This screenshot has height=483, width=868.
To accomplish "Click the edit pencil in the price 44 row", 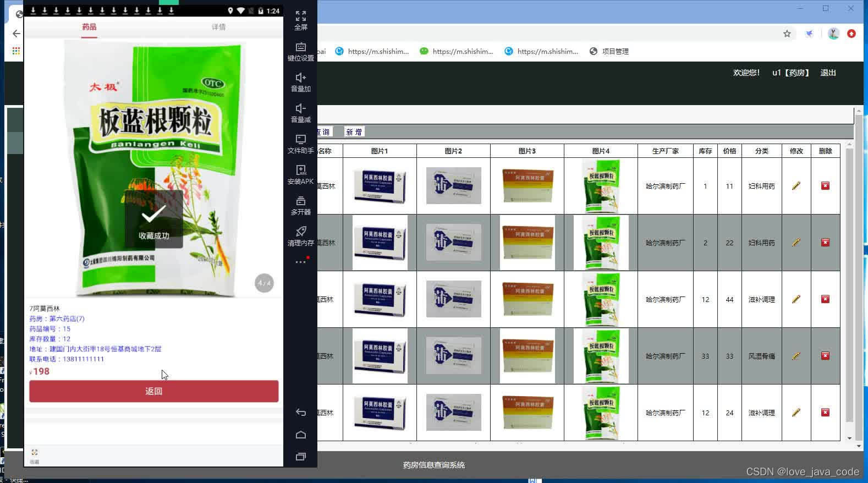I will [x=796, y=299].
